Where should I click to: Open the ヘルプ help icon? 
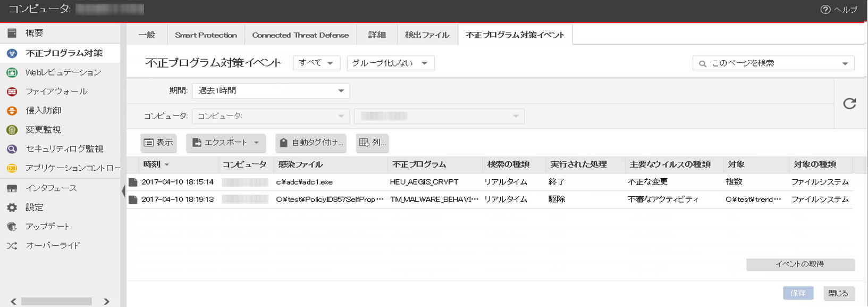(825, 10)
